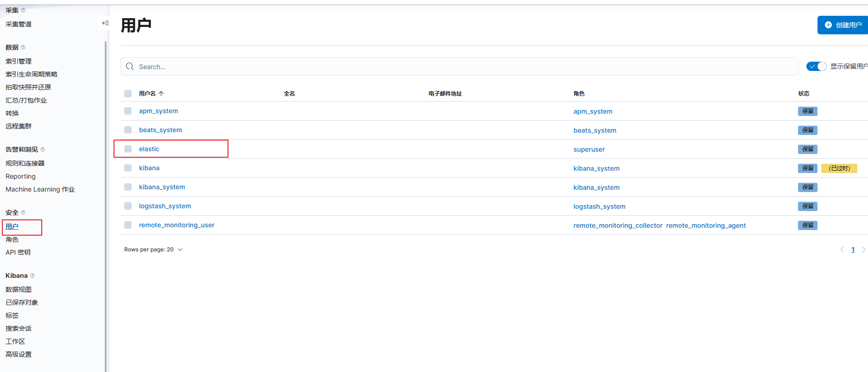Viewport: 868px width, 372px height.
Task: Go to previous page arrow
Action: [842, 250]
